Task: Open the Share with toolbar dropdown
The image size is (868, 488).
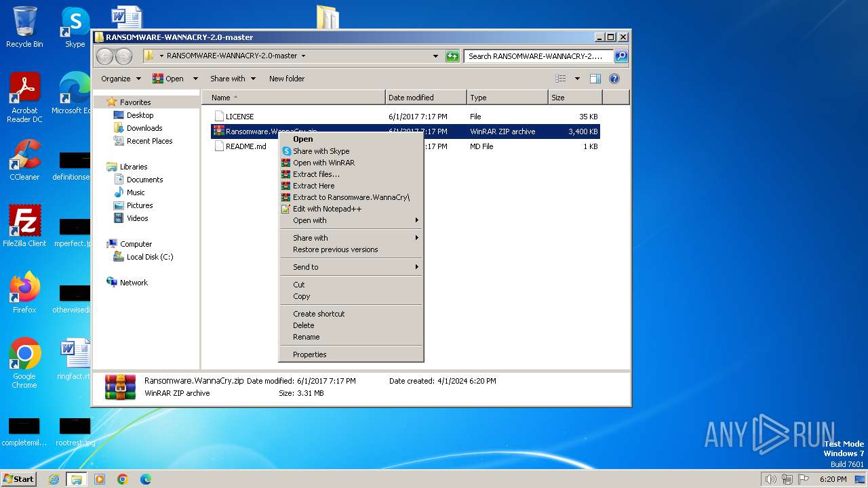Action: pos(233,79)
